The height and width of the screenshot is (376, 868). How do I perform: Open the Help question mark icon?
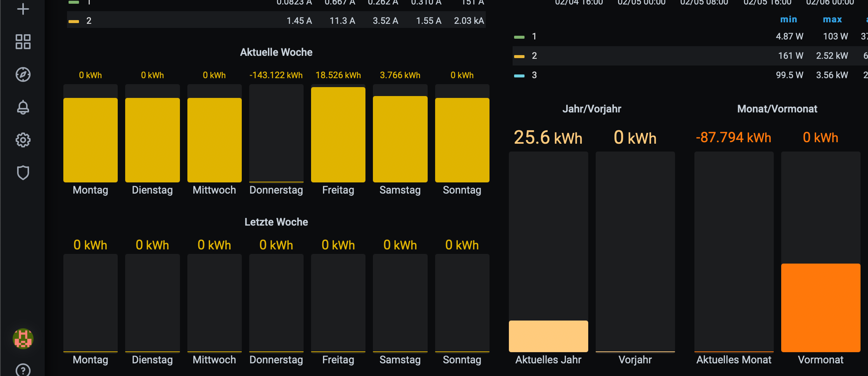[23, 370]
